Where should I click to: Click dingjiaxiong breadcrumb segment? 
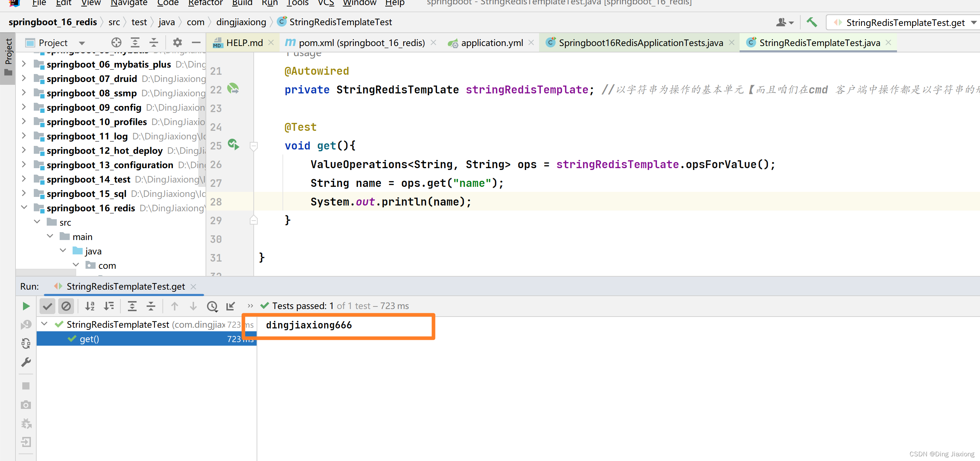[x=241, y=22]
